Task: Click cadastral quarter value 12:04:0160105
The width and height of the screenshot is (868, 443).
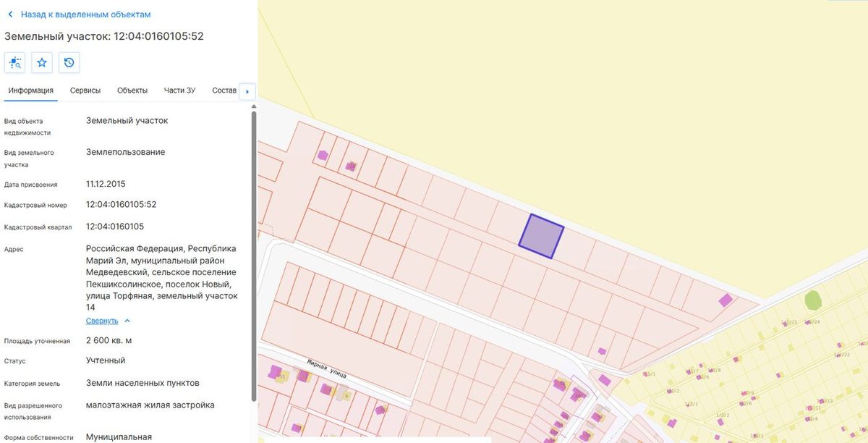Action: pos(115,226)
